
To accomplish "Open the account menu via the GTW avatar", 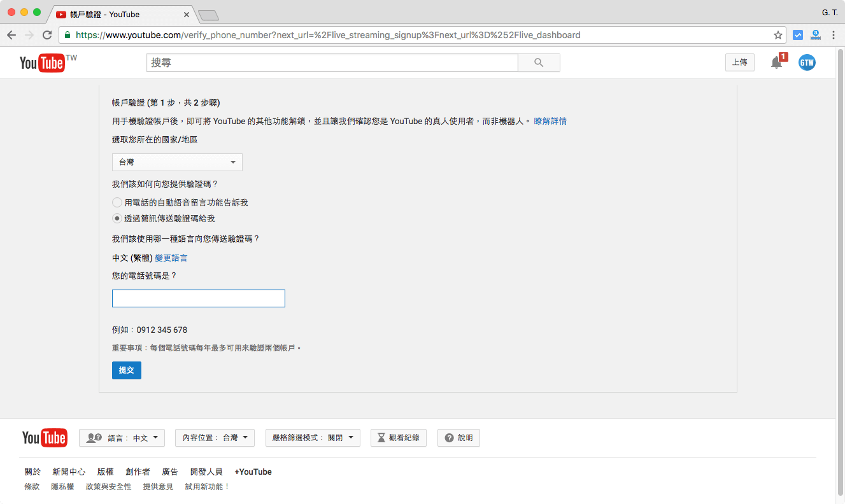I will click(x=806, y=62).
